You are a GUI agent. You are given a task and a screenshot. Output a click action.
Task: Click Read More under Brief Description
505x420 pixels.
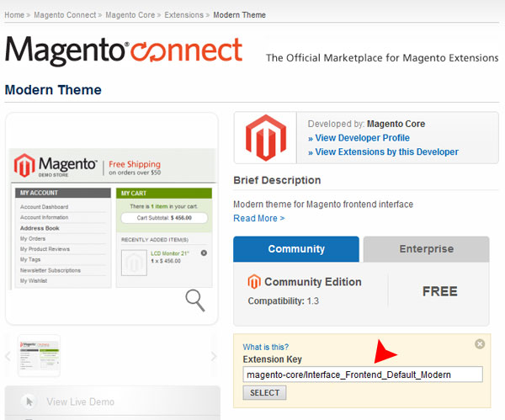[x=259, y=218]
